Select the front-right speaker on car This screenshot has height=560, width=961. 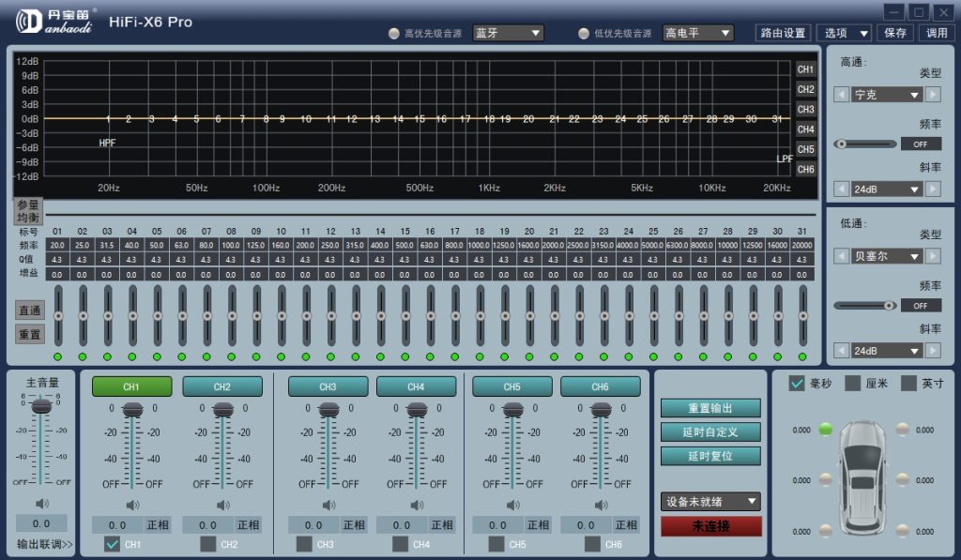pos(902,429)
